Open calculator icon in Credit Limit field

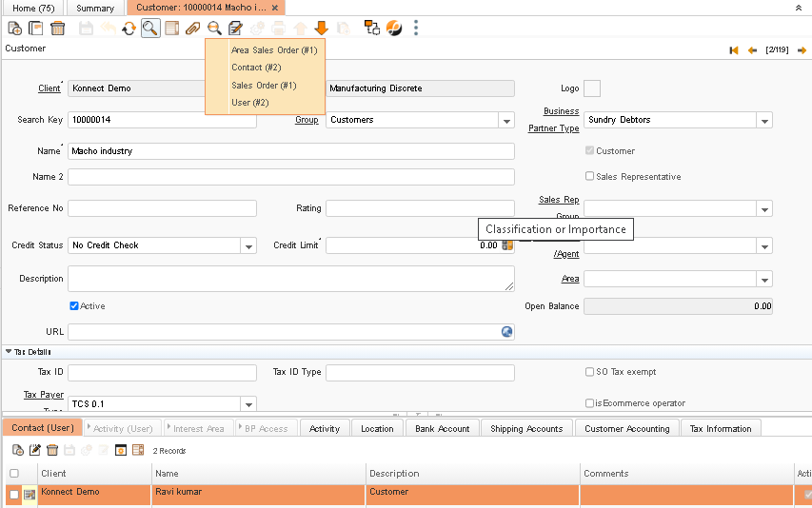[x=507, y=245]
